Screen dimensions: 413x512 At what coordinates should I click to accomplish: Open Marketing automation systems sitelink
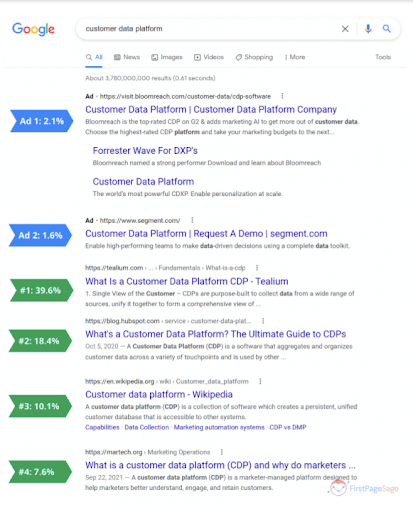219,427
